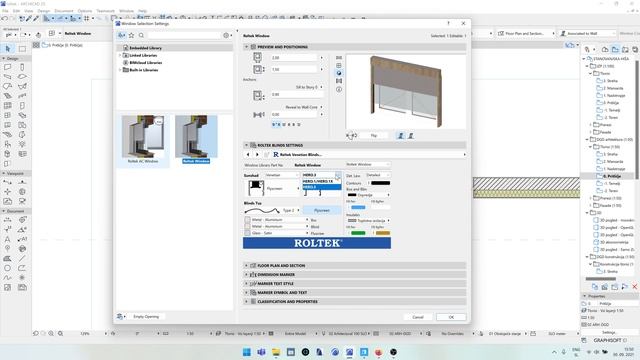Open the Detailed display level dropdown

pyautogui.click(x=378, y=175)
